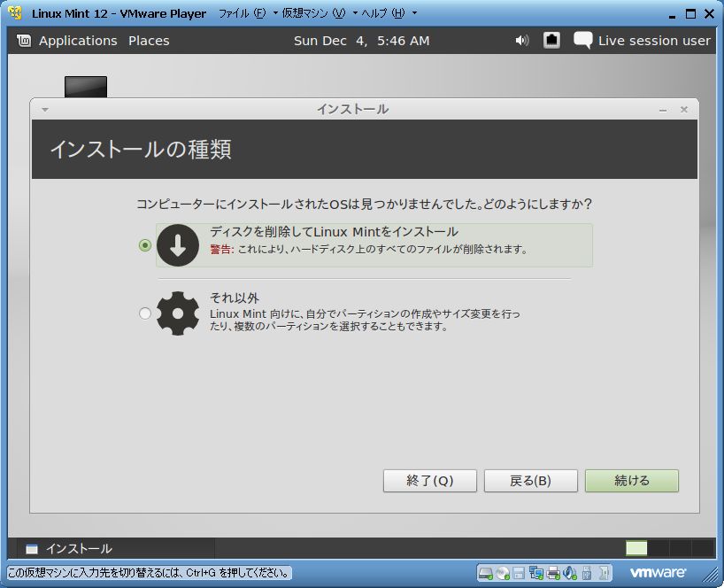Click the VMware CD/DVD drive icon
Screen dimensions: 724x588
point(503,573)
